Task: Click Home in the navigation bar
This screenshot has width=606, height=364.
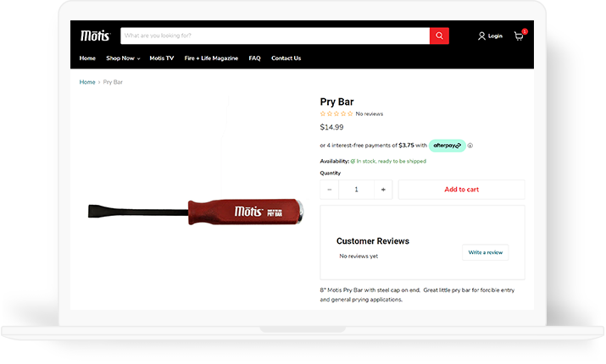Action: coord(87,58)
